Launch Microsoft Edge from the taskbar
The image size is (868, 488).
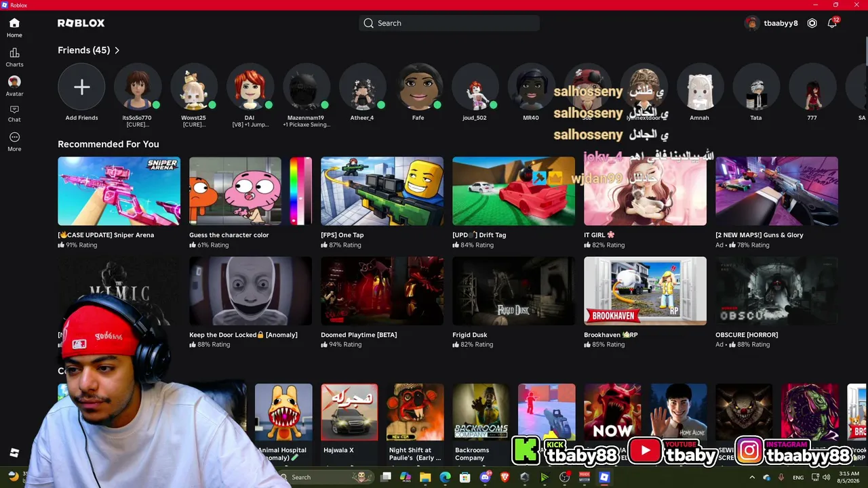[x=445, y=477]
